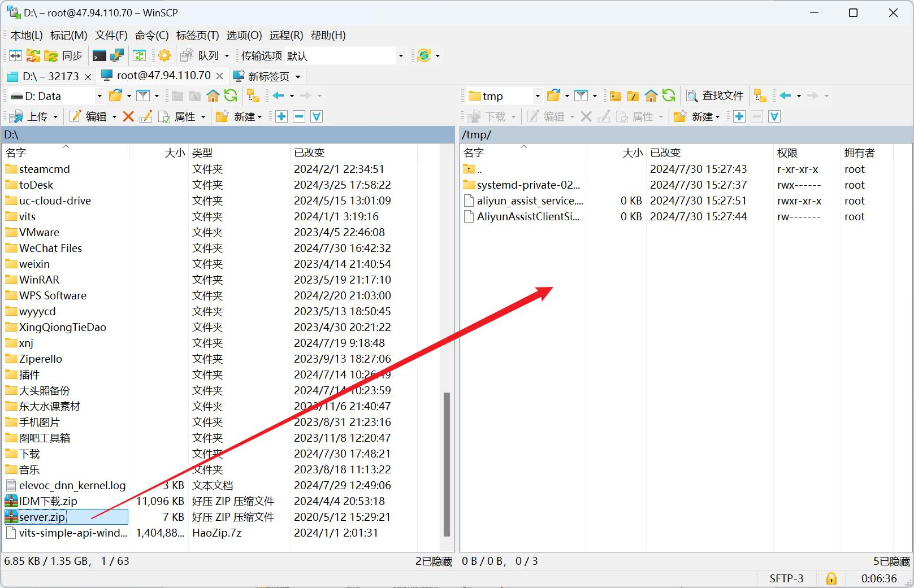Screen dimensions: 914x588
Task: Open session in PuTTY icon
Action: (117, 55)
